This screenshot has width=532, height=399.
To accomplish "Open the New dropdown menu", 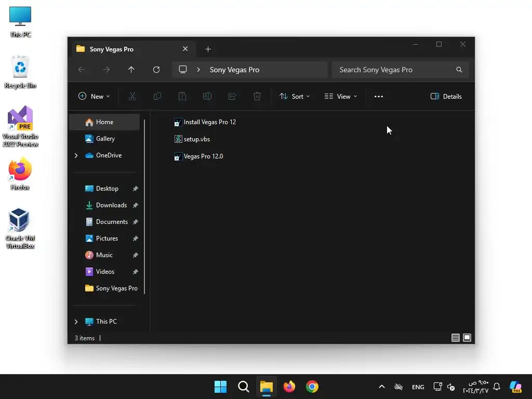I will [x=94, y=97].
